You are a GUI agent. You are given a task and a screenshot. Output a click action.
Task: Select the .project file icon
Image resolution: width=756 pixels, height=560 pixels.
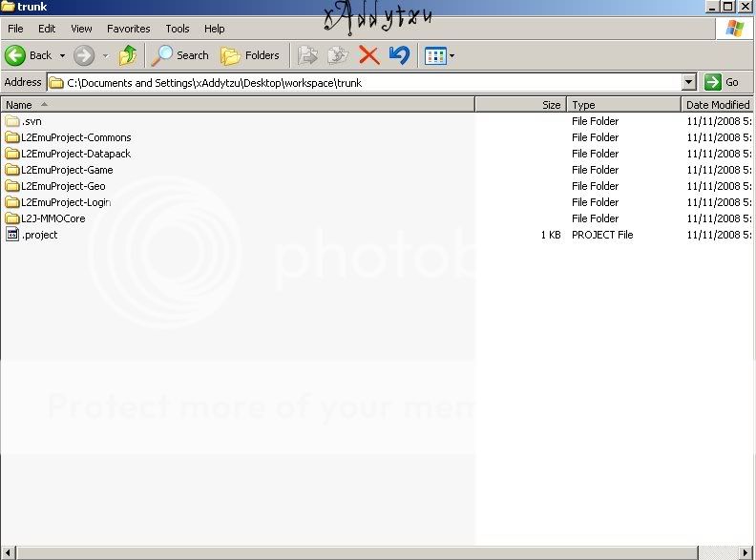[12, 235]
